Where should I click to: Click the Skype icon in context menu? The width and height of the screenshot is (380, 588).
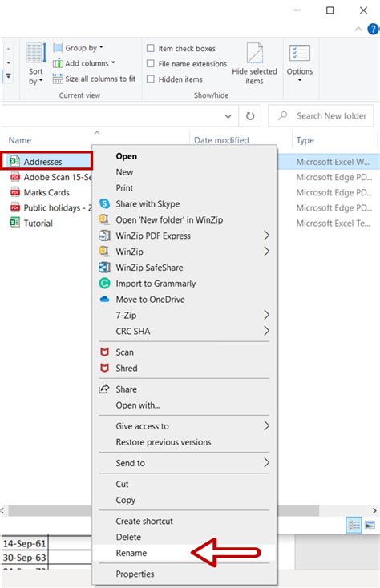[104, 203]
